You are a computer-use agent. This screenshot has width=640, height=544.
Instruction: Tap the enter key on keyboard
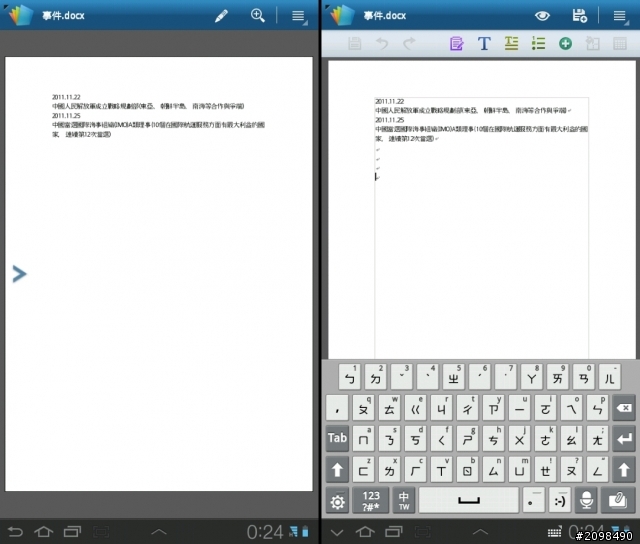[624, 439]
